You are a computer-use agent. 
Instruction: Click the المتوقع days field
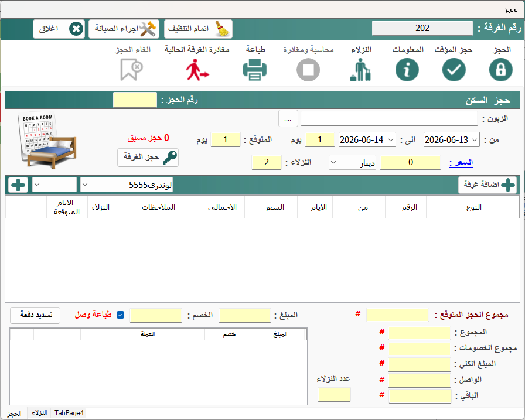click(x=226, y=139)
